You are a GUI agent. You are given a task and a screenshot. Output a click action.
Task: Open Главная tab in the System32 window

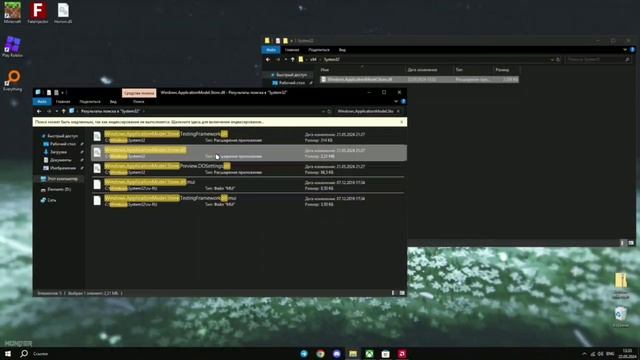click(292, 50)
